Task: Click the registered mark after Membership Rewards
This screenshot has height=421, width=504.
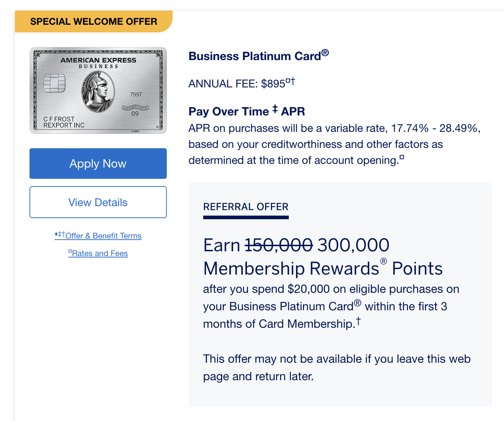Action: pos(383,261)
